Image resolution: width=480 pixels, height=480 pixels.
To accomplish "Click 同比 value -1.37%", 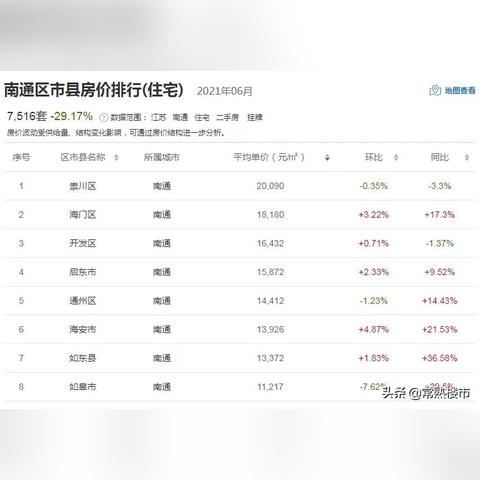I will (x=440, y=243).
